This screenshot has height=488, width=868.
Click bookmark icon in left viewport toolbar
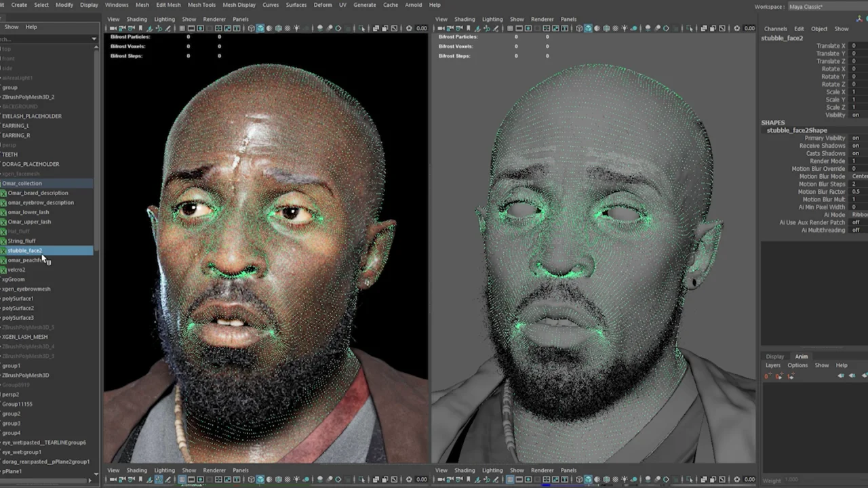(x=140, y=28)
